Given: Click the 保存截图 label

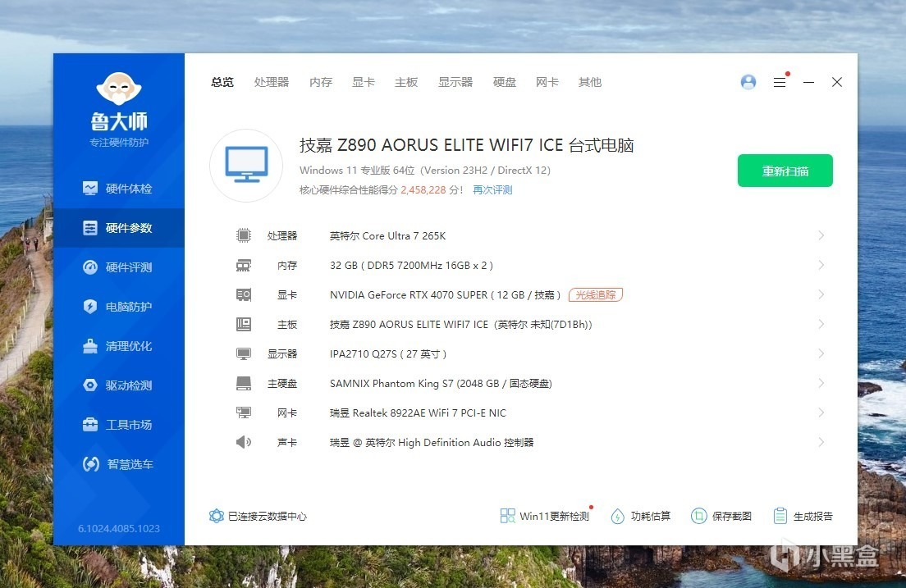Looking at the screenshot, I should coord(732,516).
